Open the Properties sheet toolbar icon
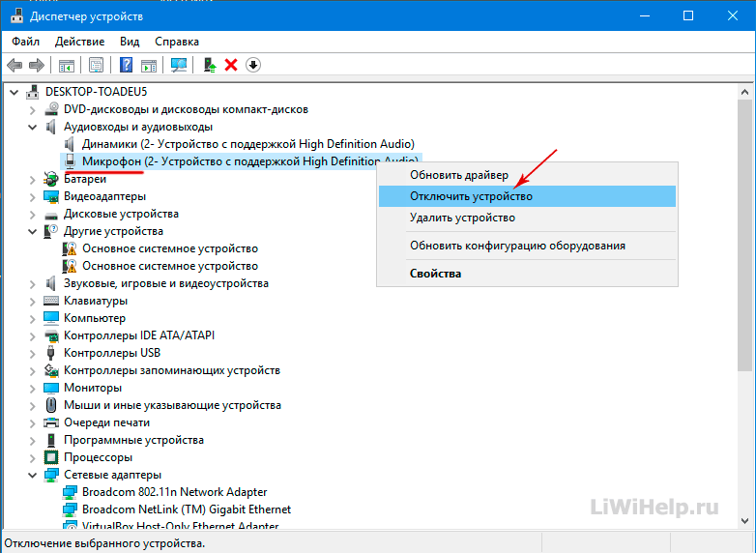 96,65
